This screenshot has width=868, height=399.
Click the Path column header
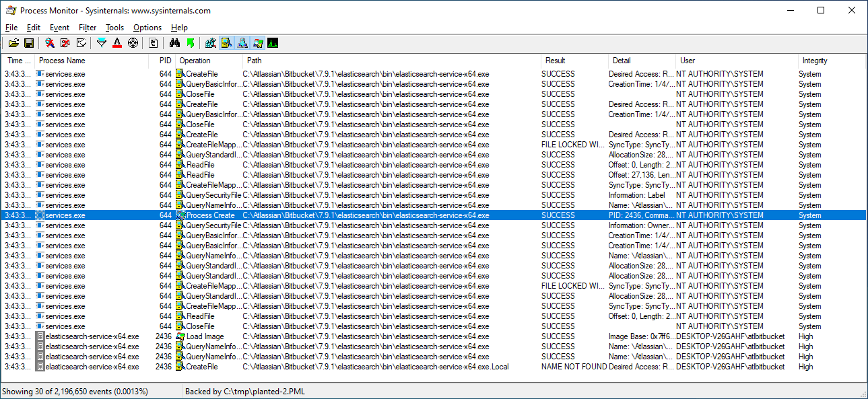click(392, 61)
